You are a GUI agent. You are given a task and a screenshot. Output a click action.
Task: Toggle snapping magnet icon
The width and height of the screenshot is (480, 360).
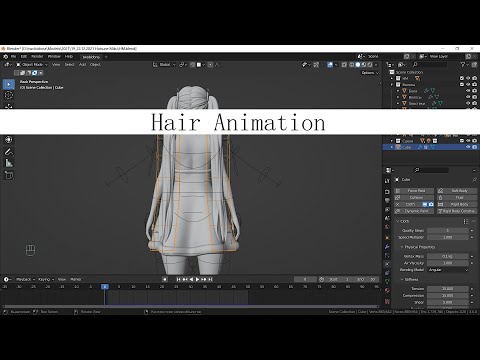192,65
